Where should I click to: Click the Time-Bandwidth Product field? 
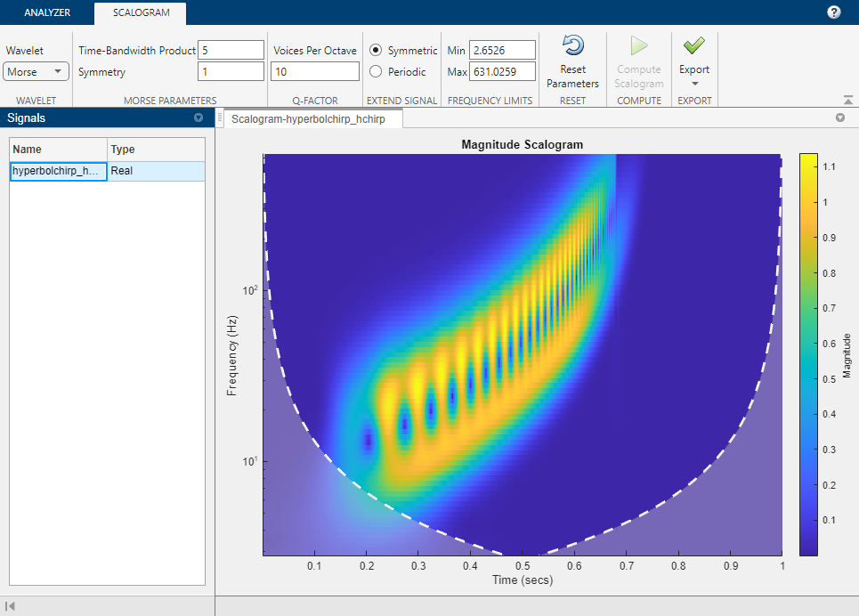[231, 51]
